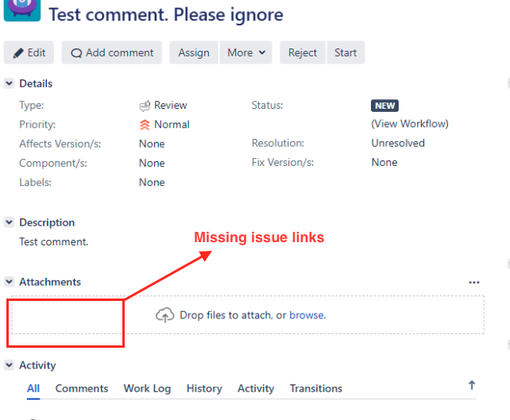Screen dimensions: 510x420
Task: Collapse the Activity section chevron
Action: (9, 365)
